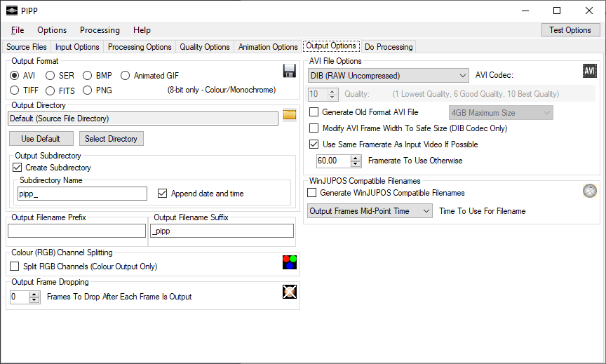Enable Generate WinJUPOS Compatible Filenames
606x364 pixels.
[x=312, y=192]
